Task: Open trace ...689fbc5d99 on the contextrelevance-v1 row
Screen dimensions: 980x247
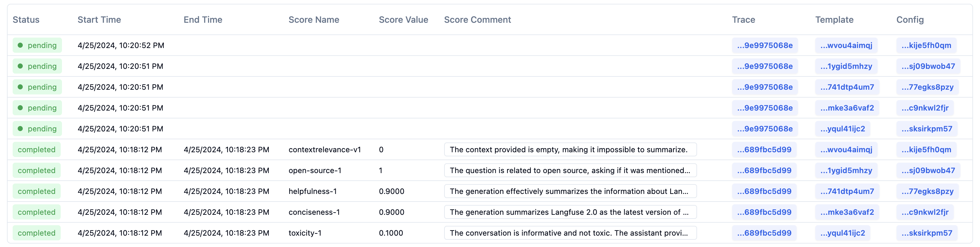Action: tap(764, 149)
